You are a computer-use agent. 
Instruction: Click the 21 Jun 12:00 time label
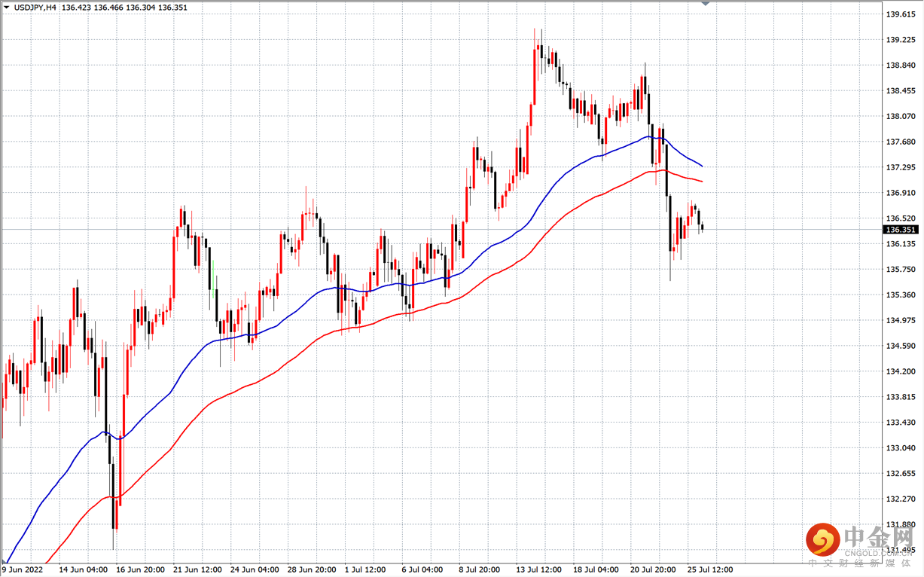198,570
